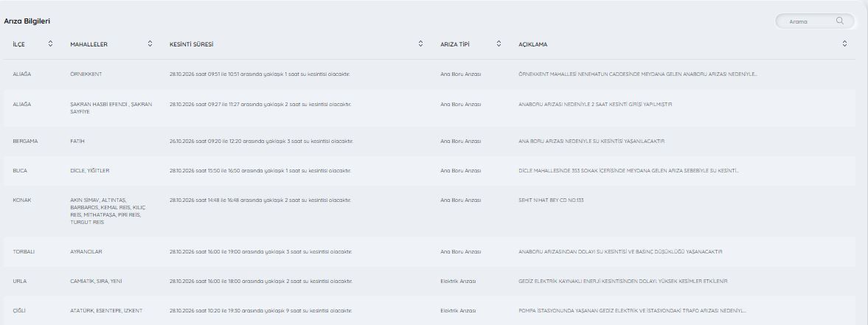Select the AKIN SİMAV, ALTINTAŞ neighborhoods cell
Image resolution: width=868 pixels, height=325 pixels.
(108, 211)
